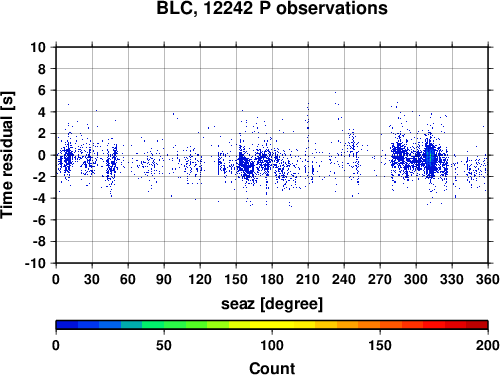Click the orange segment of the colorbar
This screenshot has height=375, width=500.
tap(369, 325)
